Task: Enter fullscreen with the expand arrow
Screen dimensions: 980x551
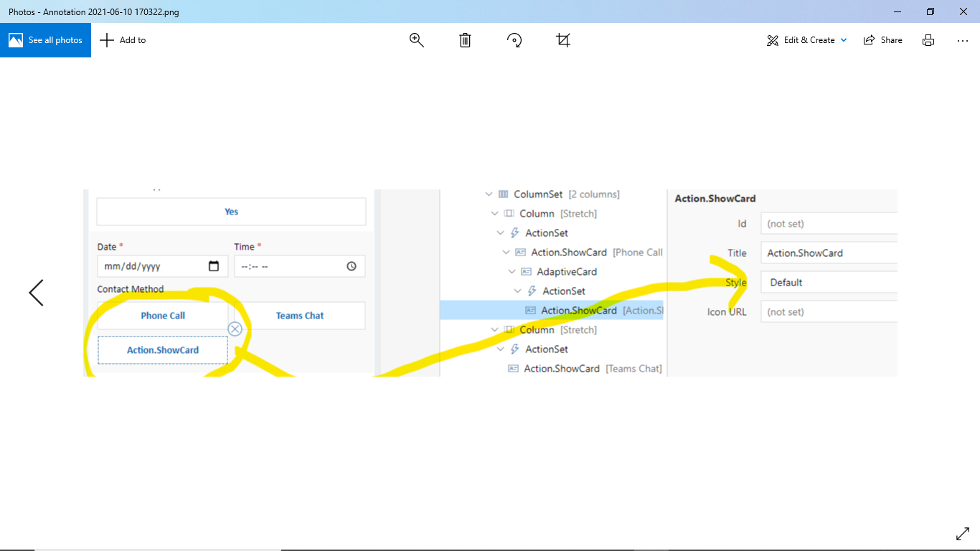Action: pos(962,533)
